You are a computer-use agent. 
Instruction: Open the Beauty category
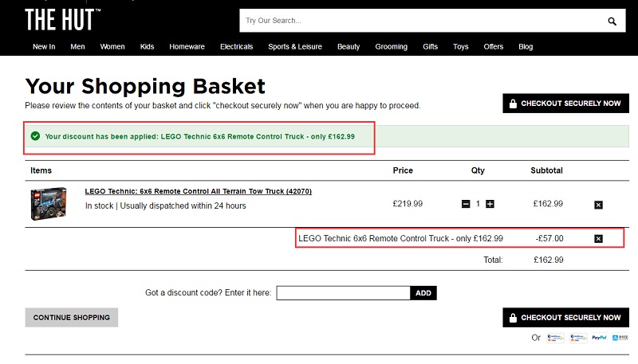[349, 47]
